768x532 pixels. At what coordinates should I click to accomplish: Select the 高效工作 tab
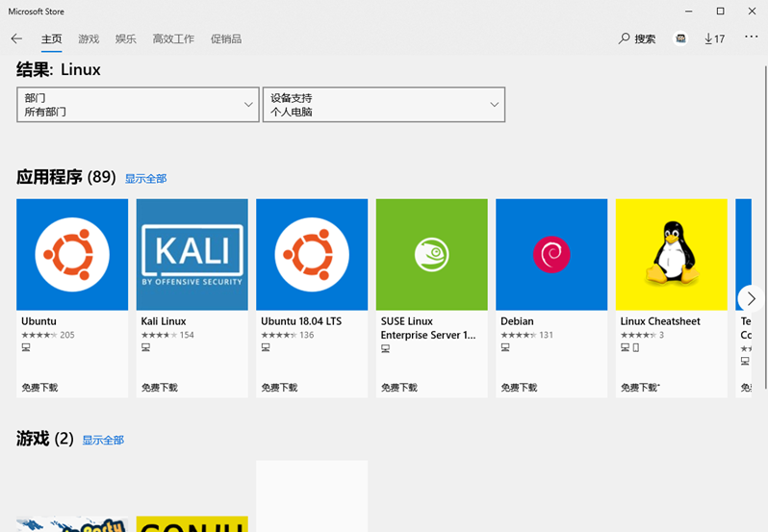(173, 39)
